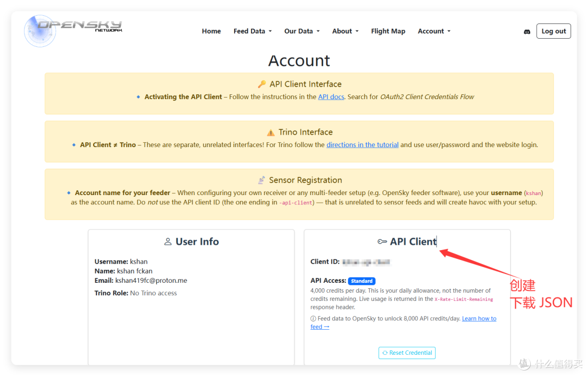588x376 pixels.
Task: Click the warning icon beside Trino Interface
Action: (x=271, y=132)
